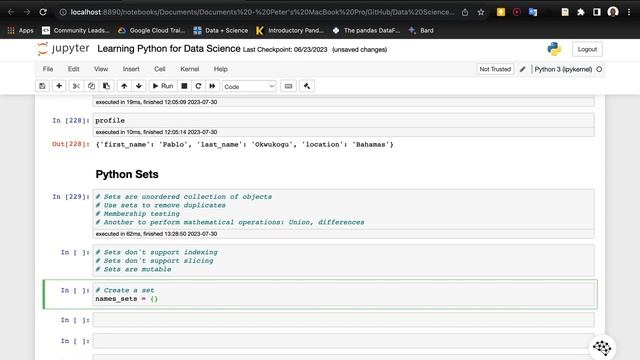The width and height of the screenshot is (640, 360).
Task: Click the In [229] prompt label
Action: tap(71, 197)
